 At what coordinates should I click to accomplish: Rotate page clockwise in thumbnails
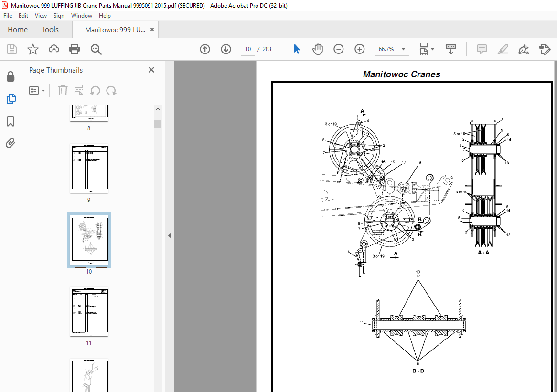[x=111, y=91]
